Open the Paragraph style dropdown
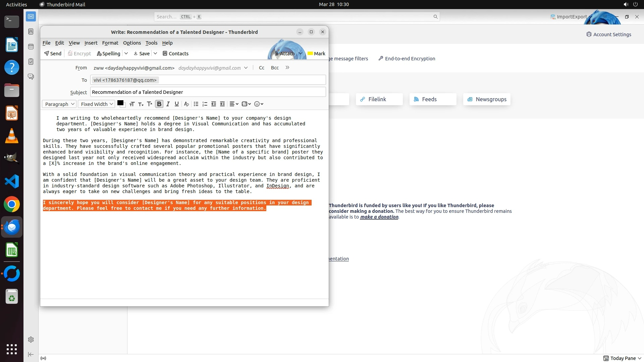644x362 pixels. [x=59, y=104]
